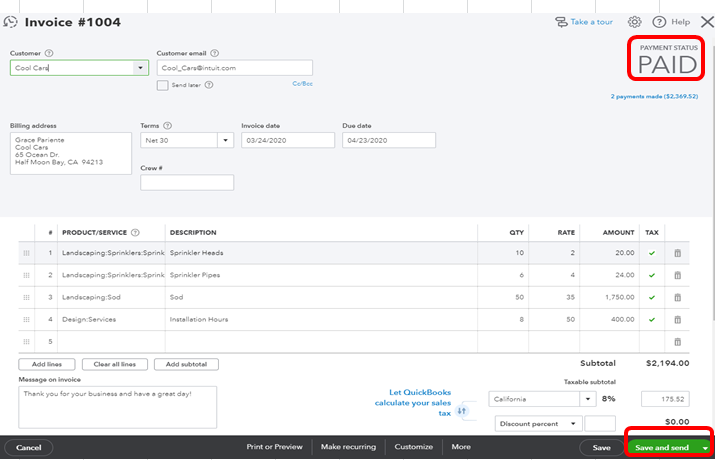This screenshot has width=715, height=460.
Task: Click the Help question mark icon
Action: pyautogui.click(x=659, y=22)
